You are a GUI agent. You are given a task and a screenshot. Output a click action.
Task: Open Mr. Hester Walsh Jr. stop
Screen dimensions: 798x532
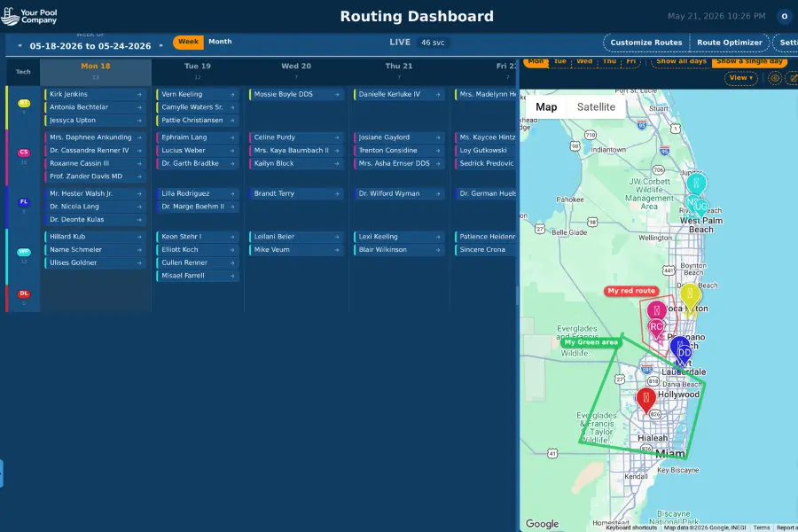[95, 193]
